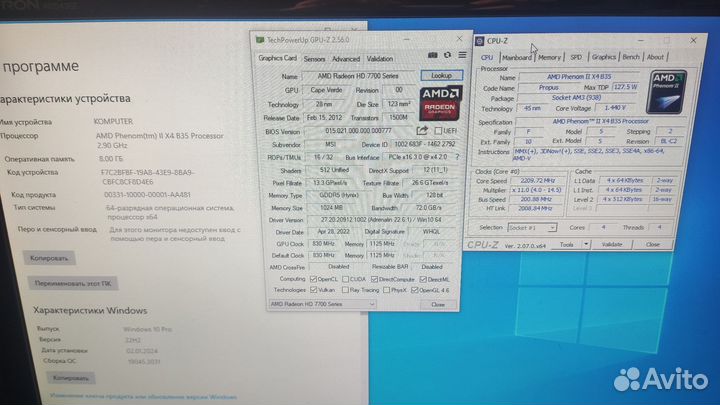Click the Max TDP 127.5 W value

[626, 86]
